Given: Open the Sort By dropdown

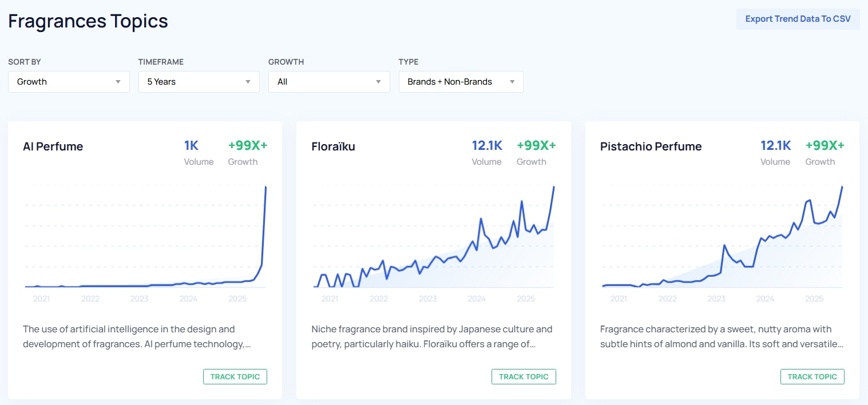Looking at the screenshot, I should point(68,82).
